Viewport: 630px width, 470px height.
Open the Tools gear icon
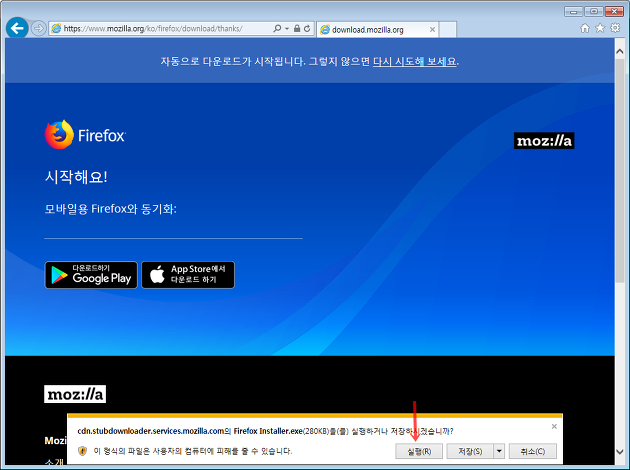(x=615, y=28)
